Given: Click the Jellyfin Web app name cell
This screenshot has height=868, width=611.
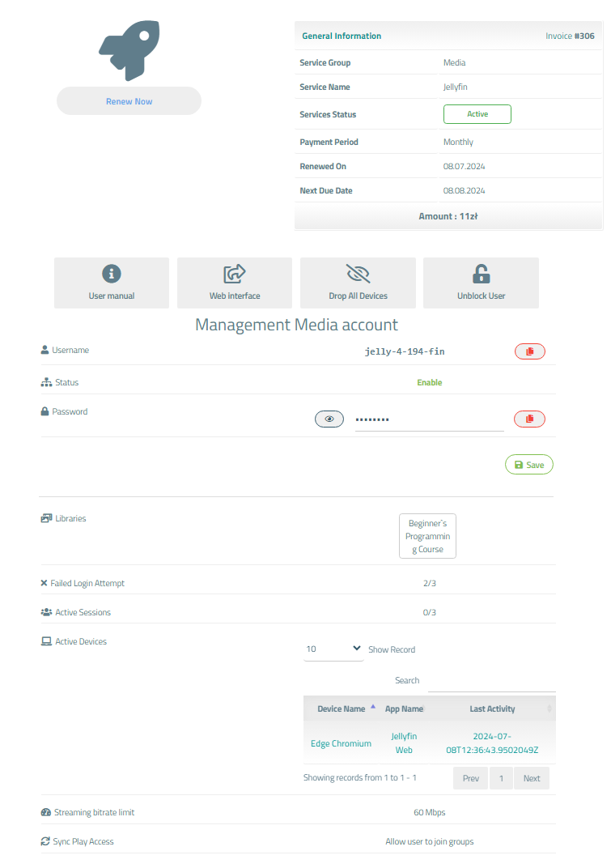Looking at the screenshot, I should 404,742.
